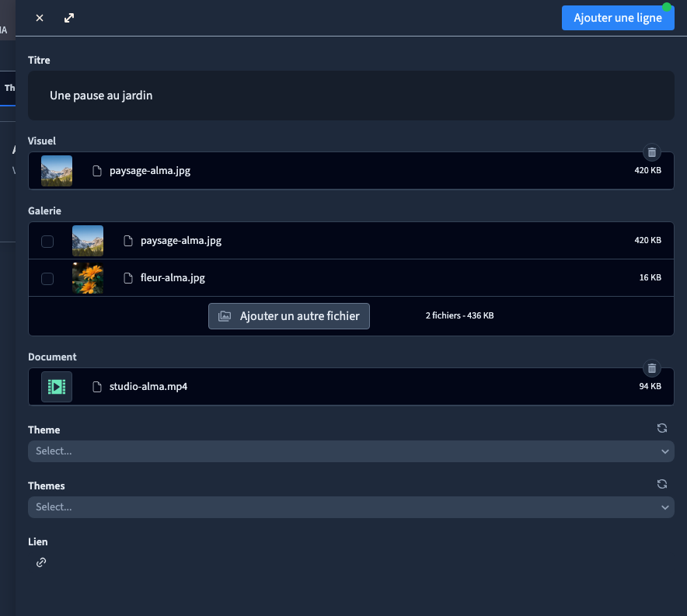Check the box for fleur-alma.jpg in Galerie
687x616 pixels.
tap(47, 278)
